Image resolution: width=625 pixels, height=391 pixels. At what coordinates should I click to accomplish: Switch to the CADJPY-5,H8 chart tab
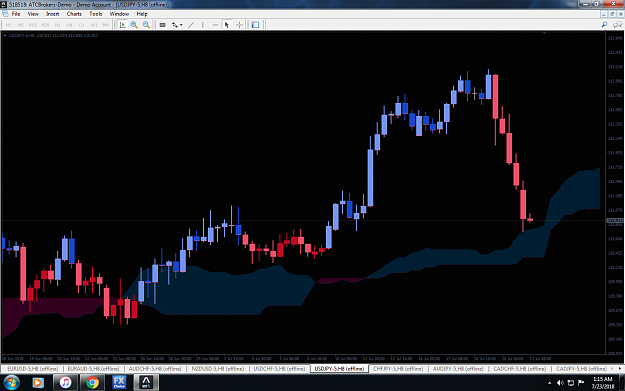tap(582, 369)
